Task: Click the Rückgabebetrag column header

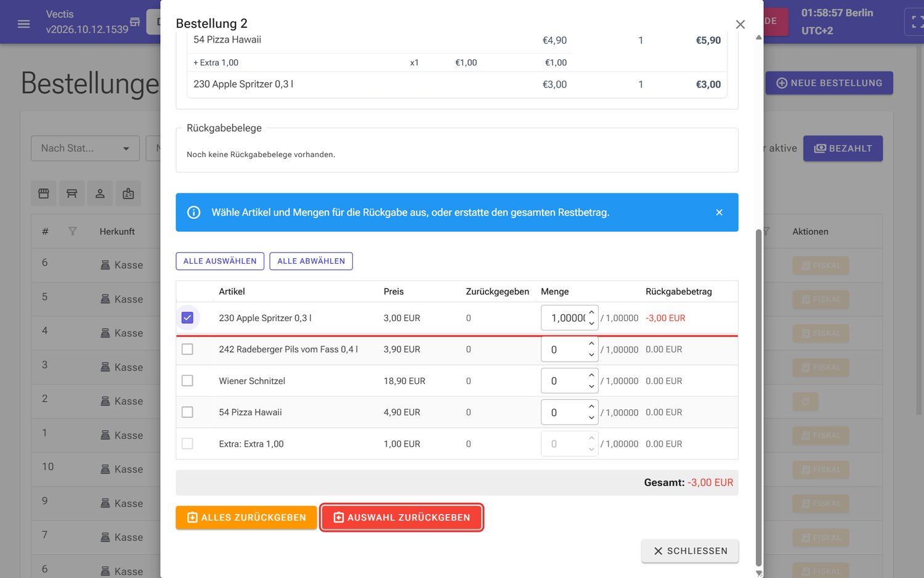Action: point(679,291)
